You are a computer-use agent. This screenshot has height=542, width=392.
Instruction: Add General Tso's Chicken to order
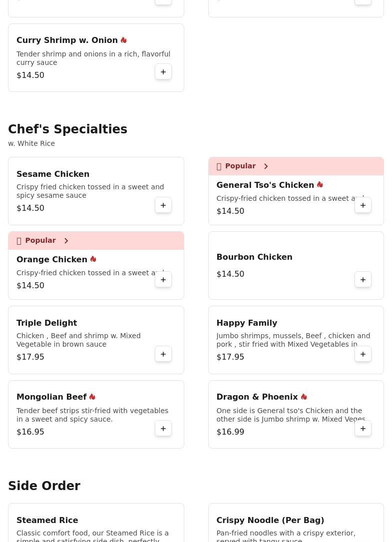click(x=363, y=205)
